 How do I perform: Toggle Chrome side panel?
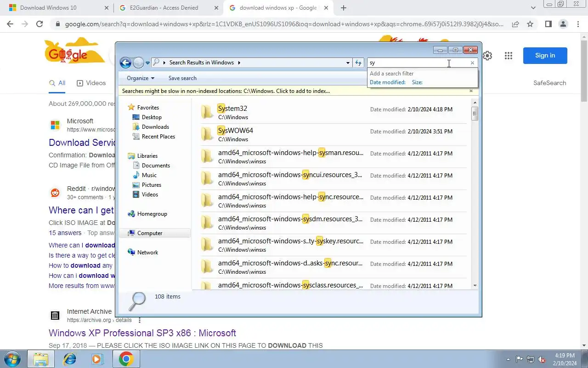click(x=548, y=24)
